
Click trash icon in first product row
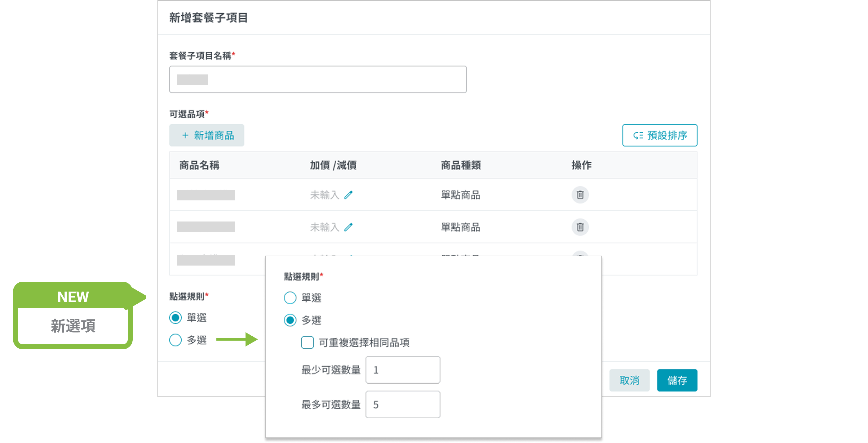tap(580, 195)
